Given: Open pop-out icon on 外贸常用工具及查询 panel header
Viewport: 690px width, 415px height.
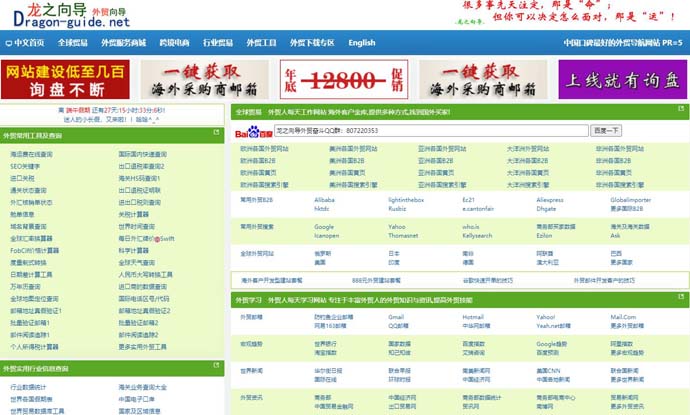Looking at the screenshot, I should coord(216,132).
